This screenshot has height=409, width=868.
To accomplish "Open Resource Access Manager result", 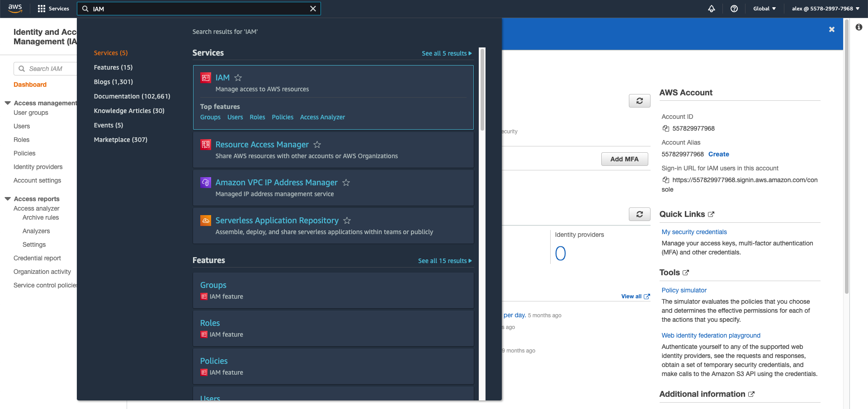I will pos(262,145).
